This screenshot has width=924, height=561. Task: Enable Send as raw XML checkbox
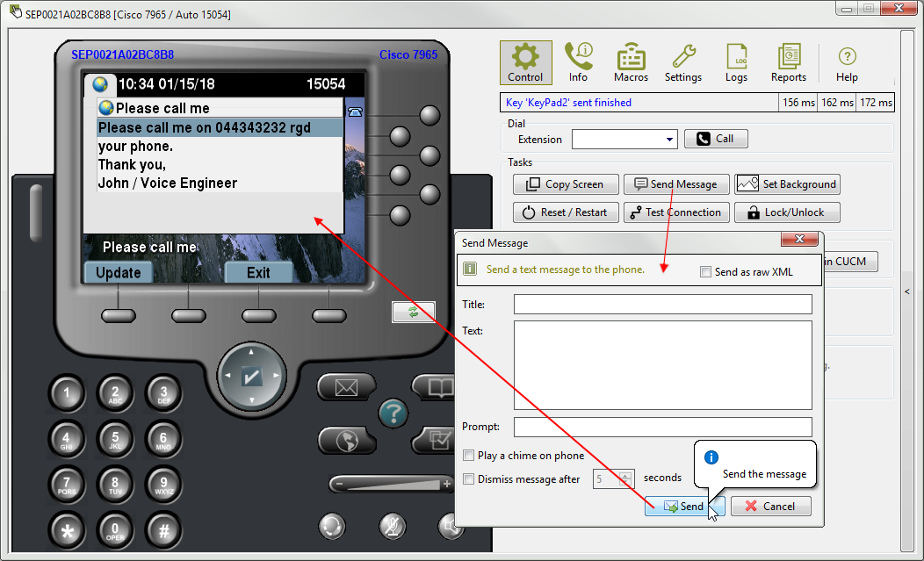[x=705, y=271]
